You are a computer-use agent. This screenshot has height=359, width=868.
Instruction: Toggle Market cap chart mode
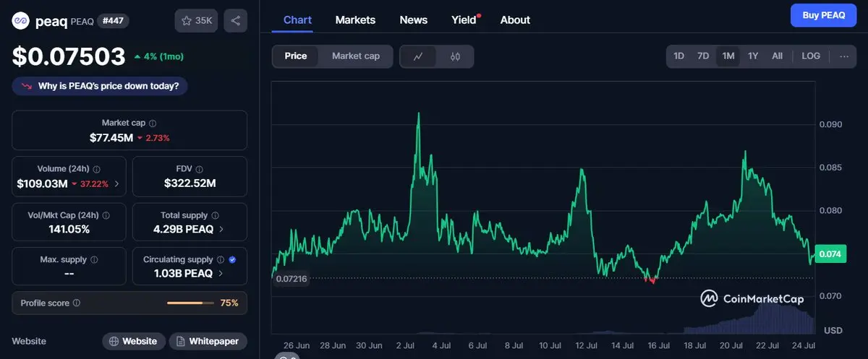pos(355,56)
